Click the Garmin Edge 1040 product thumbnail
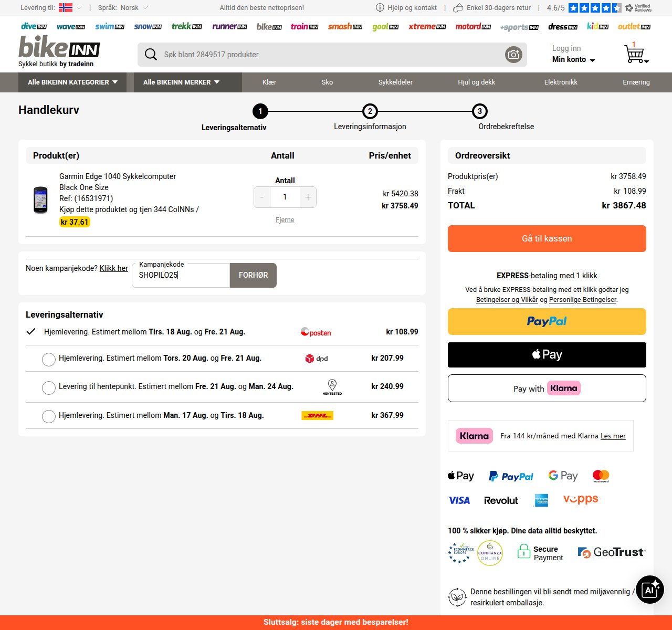 [40, 200]
